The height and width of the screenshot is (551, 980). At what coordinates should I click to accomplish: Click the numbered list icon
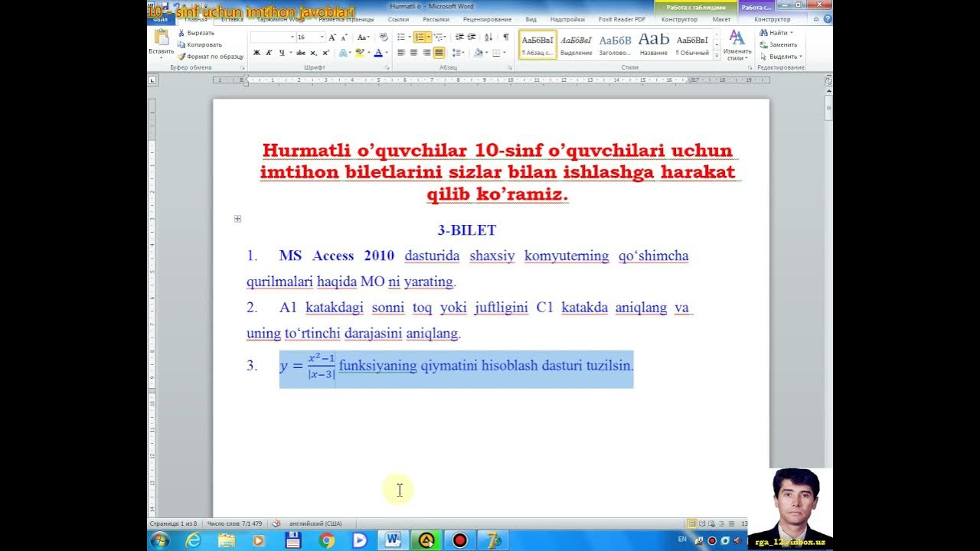pos(419,37)
